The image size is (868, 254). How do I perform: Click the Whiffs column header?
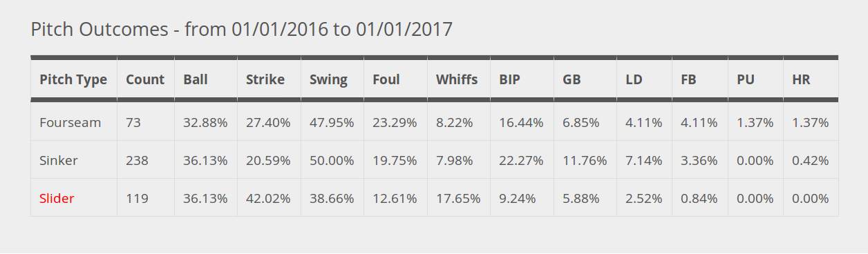(x=457, y=79)
